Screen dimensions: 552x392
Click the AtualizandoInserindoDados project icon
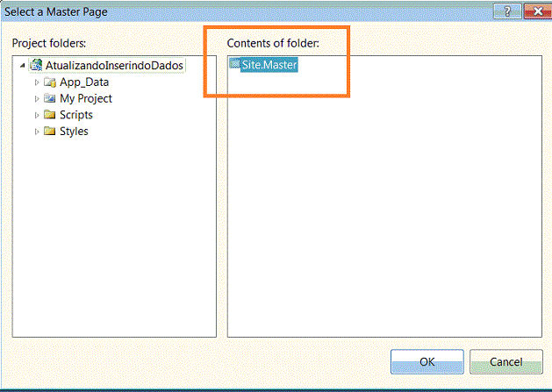[x=36, y=65]
